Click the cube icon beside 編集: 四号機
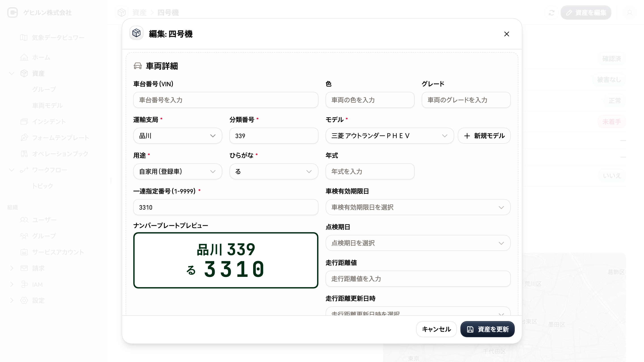This screenshot has width=644, height=362. click(136, 33)
